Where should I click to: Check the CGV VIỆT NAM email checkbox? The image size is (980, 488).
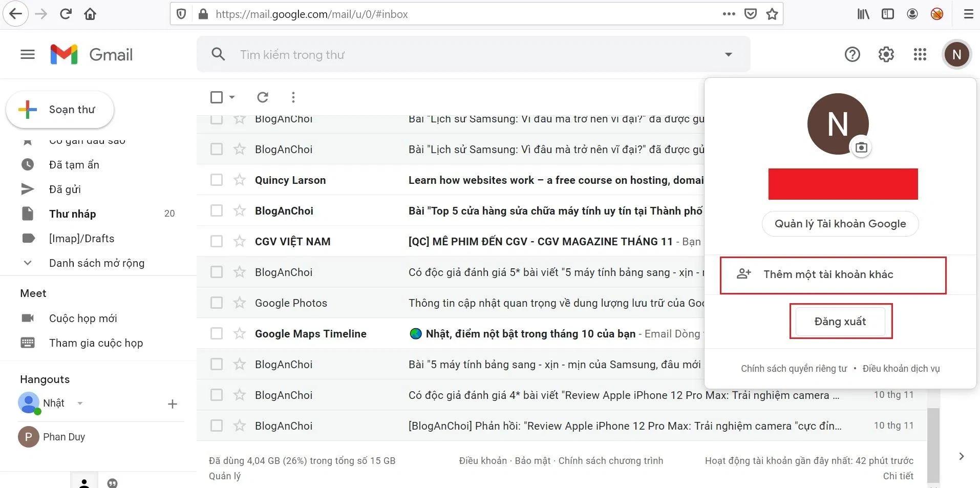click(217, 241)
